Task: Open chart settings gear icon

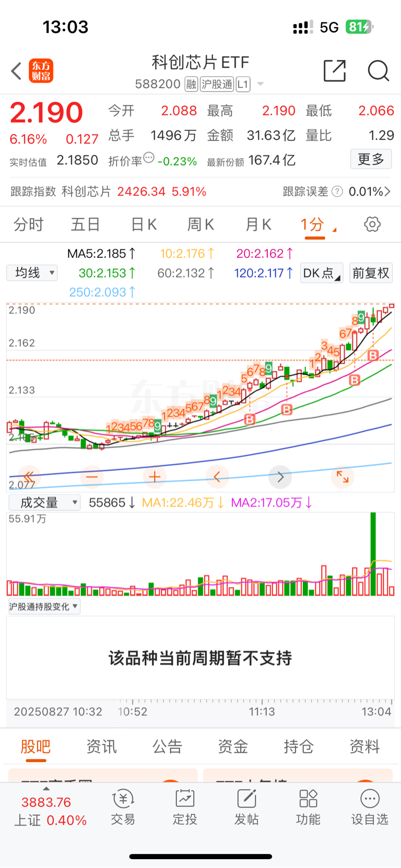Action: point(372,224)
